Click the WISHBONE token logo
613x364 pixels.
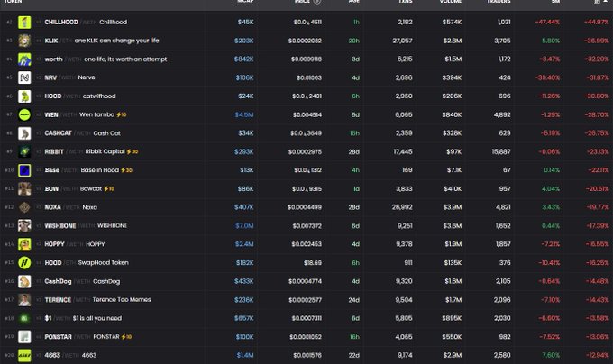[x=24, y=226]
